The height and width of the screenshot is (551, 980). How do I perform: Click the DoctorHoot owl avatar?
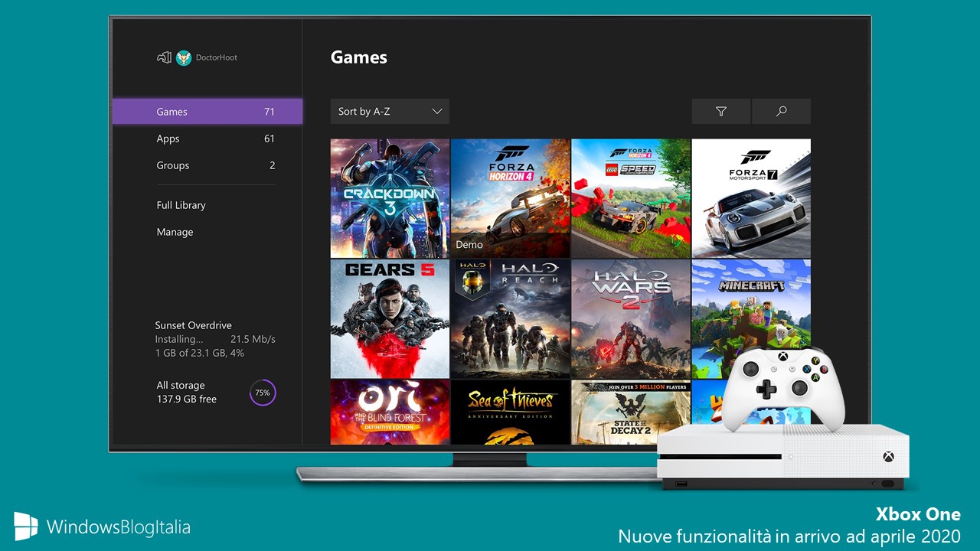(184, 57)
